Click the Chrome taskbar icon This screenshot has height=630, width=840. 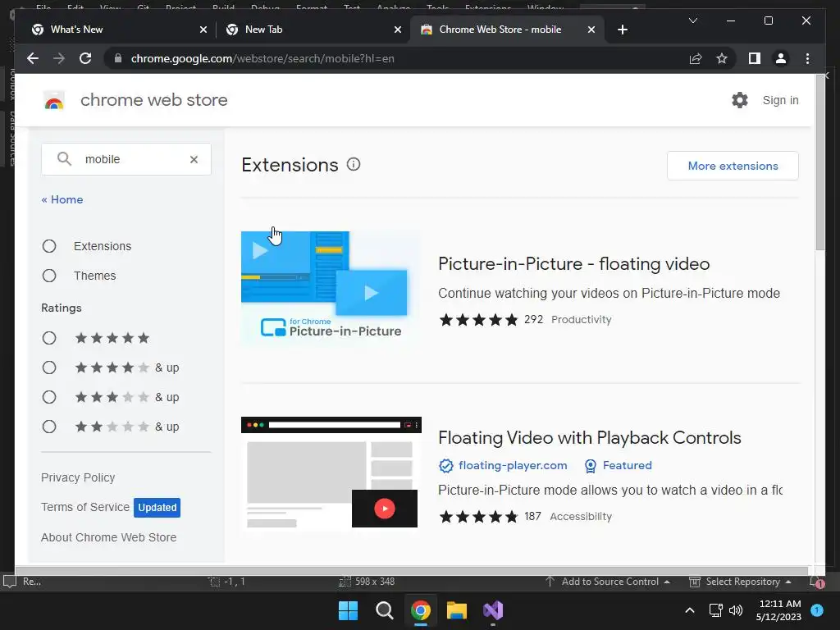pos(421,610)
